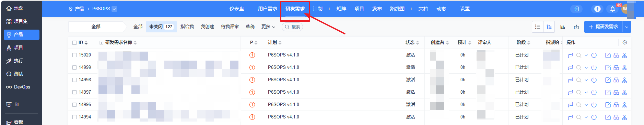This screenshot has width=644, height=125.
Task: Expand more actions chevron for row 14999
Action: point(586,67)
